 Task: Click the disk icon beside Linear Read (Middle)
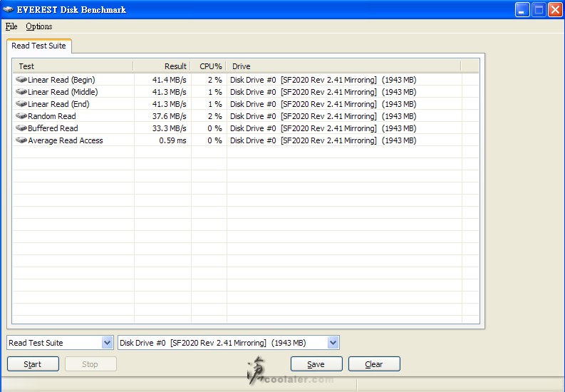click(21, 91)
